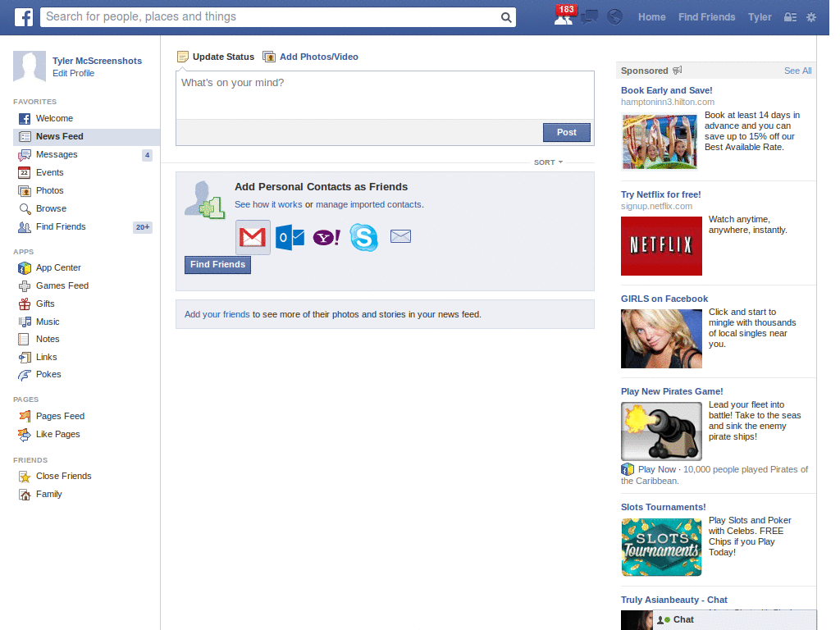Click manage imported contacts link

pyautogui.click(x=368, y=204)
